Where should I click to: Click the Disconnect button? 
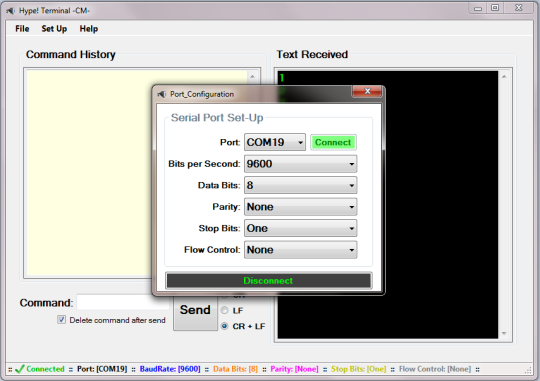click(268, 281)
